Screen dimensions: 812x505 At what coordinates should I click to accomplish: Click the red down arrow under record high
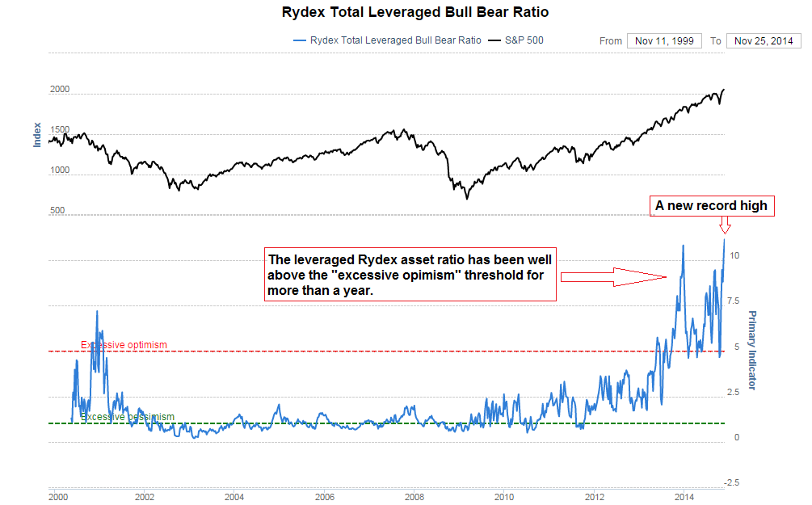[725, 225]
